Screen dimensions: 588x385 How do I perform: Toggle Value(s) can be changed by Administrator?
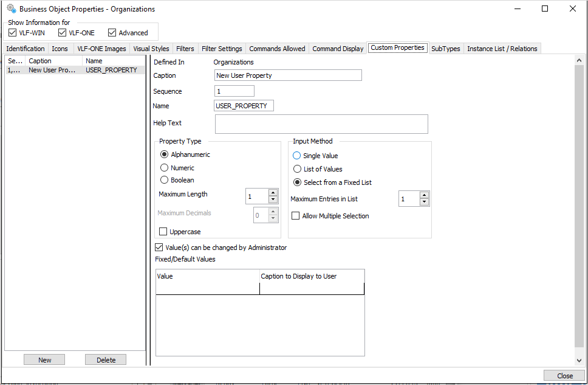coord(159,247)
